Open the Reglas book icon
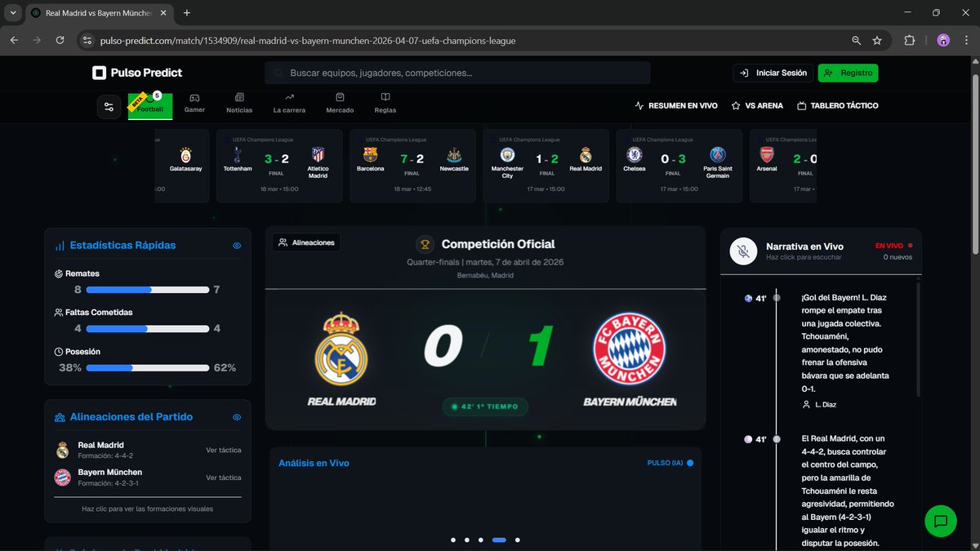 pos(384,97)
